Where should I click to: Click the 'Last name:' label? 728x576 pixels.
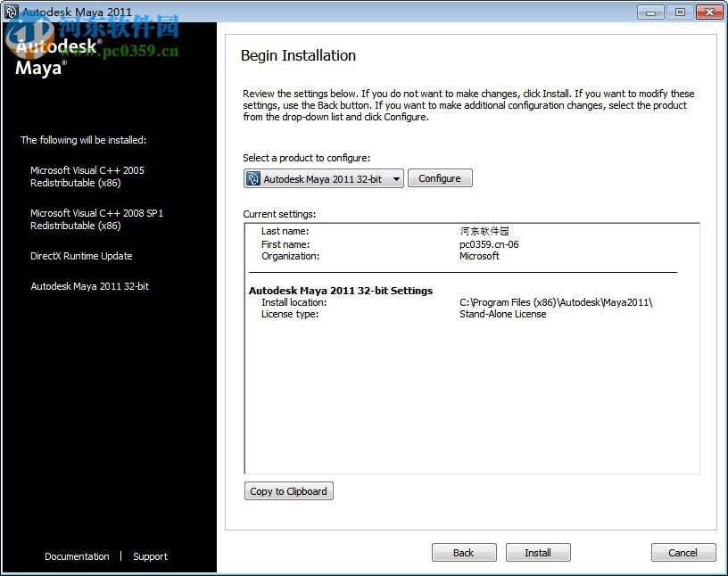(285, 231)
